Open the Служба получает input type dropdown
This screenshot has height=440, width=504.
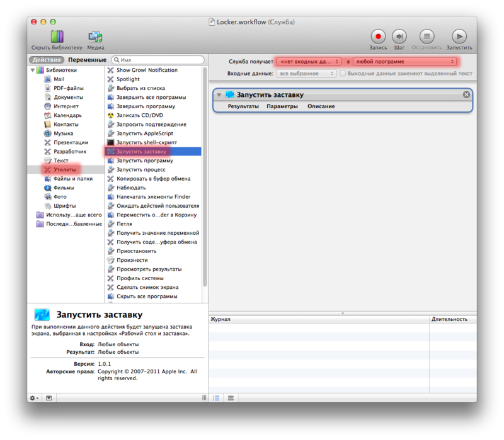[x=309, y=61]
